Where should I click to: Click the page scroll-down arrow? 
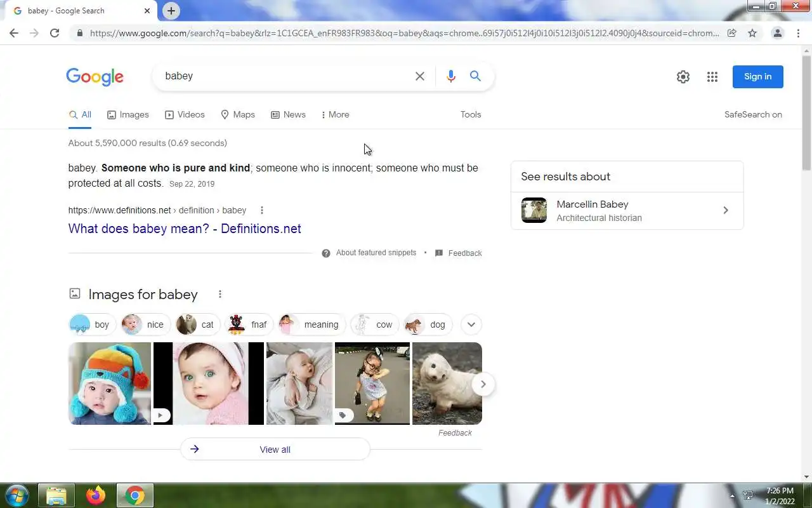(x=807, y=477)
